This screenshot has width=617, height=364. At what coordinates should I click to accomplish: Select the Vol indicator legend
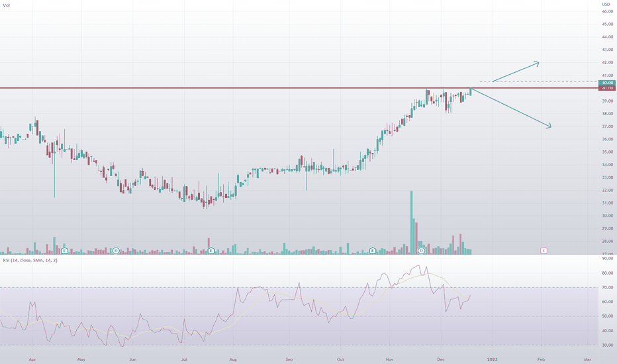[x=7, y=5]
